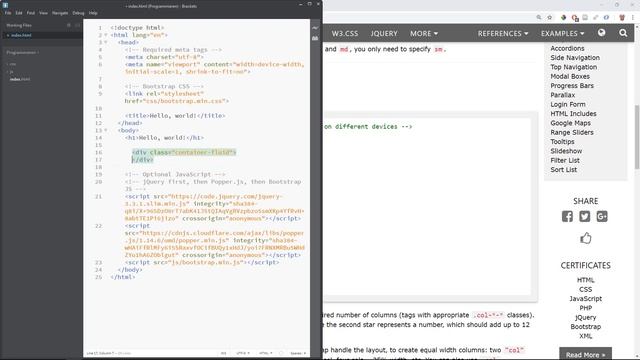Click the split view icon beside Working Files
The image size is (640, 360).
click(77, 25)
